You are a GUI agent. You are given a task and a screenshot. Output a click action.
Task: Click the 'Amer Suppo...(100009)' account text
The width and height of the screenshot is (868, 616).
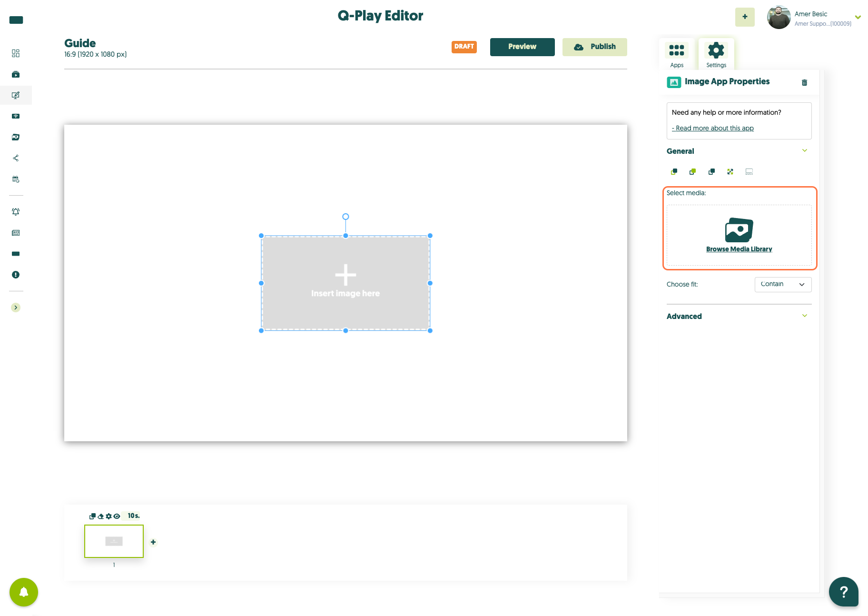(823, 24)
